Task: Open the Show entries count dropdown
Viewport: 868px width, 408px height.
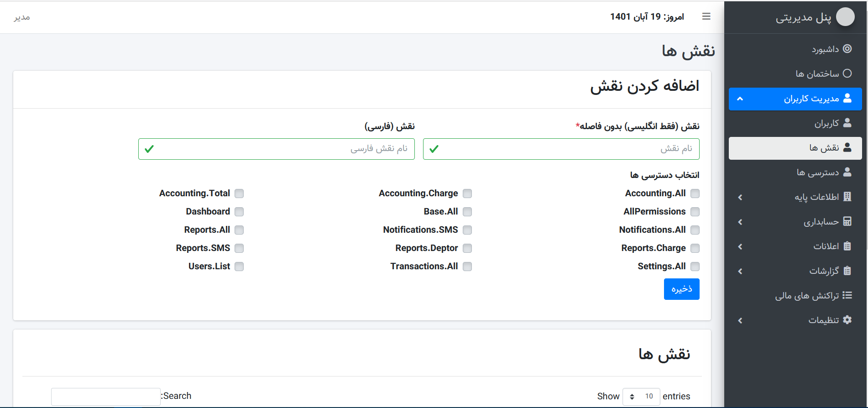Action: [641, 396]
